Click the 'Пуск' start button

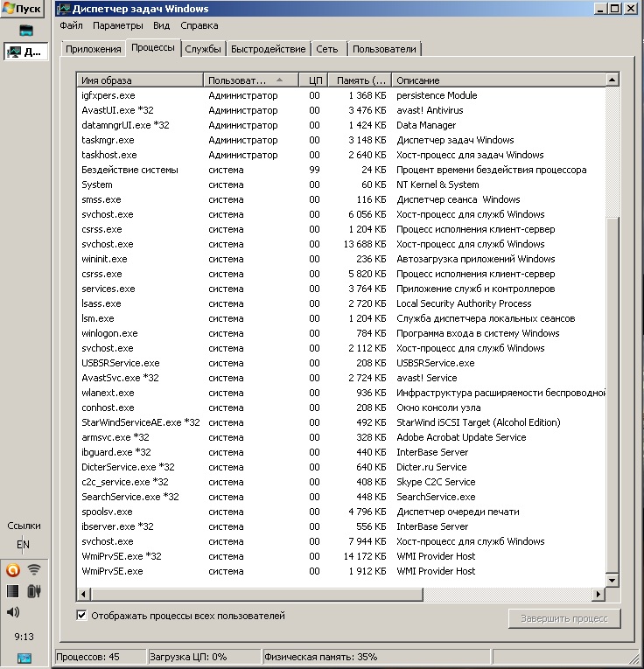24,9
